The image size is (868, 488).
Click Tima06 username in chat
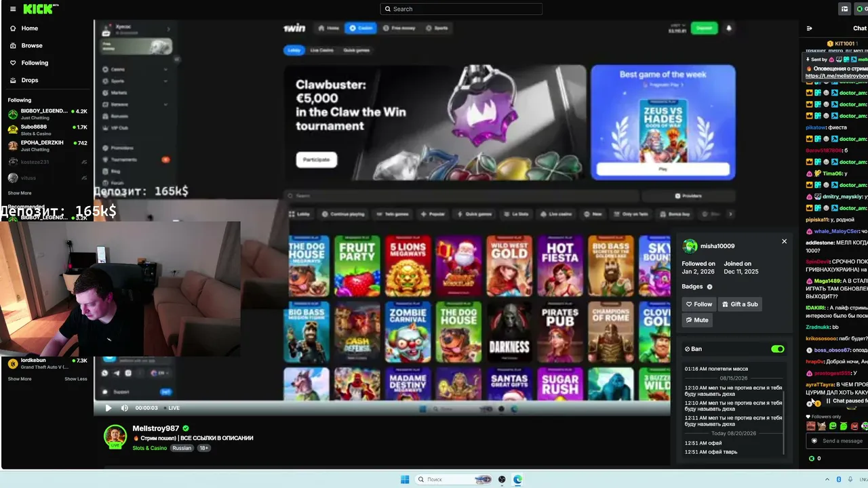pos(833,174)
